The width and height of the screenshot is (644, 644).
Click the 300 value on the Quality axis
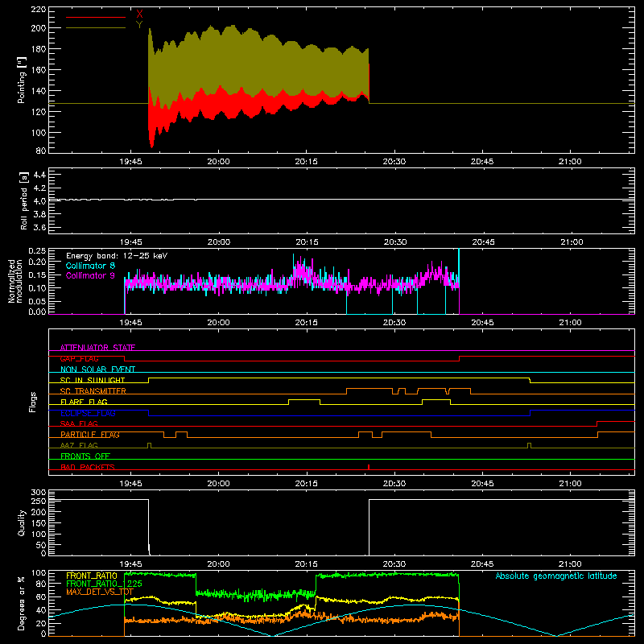click(x=39, y=493)
